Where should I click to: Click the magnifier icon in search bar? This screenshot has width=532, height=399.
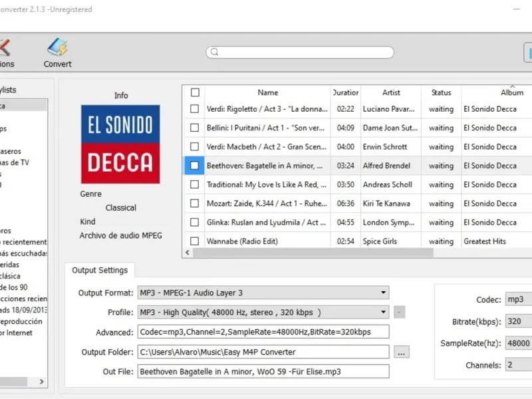point(214,53)
